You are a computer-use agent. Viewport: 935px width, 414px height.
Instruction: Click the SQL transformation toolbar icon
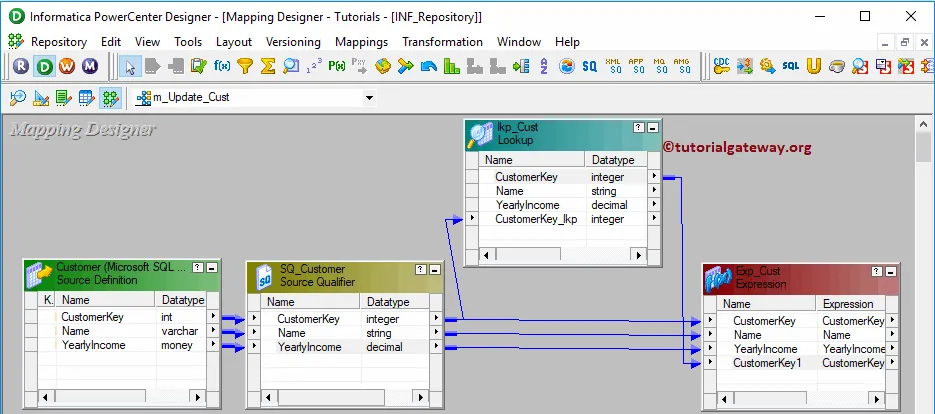tap(790, 67)
